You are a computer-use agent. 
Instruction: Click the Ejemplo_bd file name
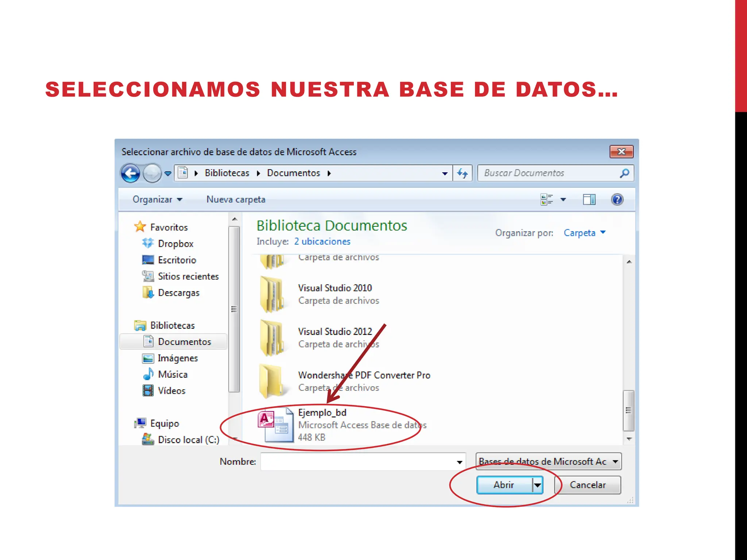pyautogui.click(x=322, y=412)
